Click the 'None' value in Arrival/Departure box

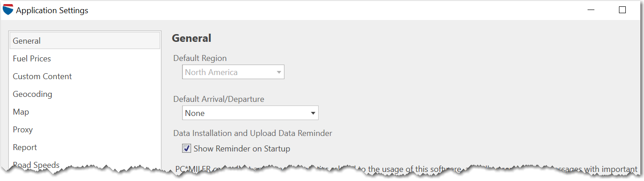(x=195, y=113)
